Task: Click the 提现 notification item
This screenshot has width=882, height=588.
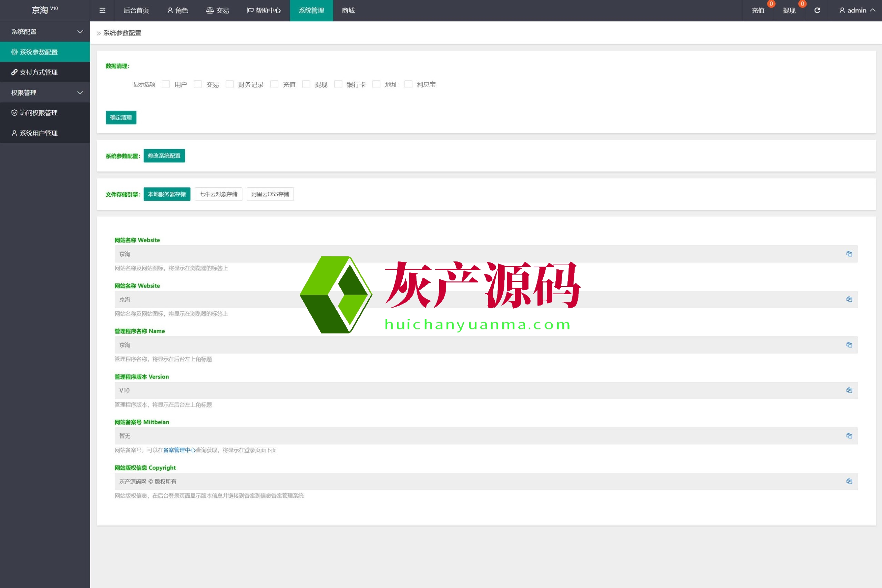Action: point(789,10)
